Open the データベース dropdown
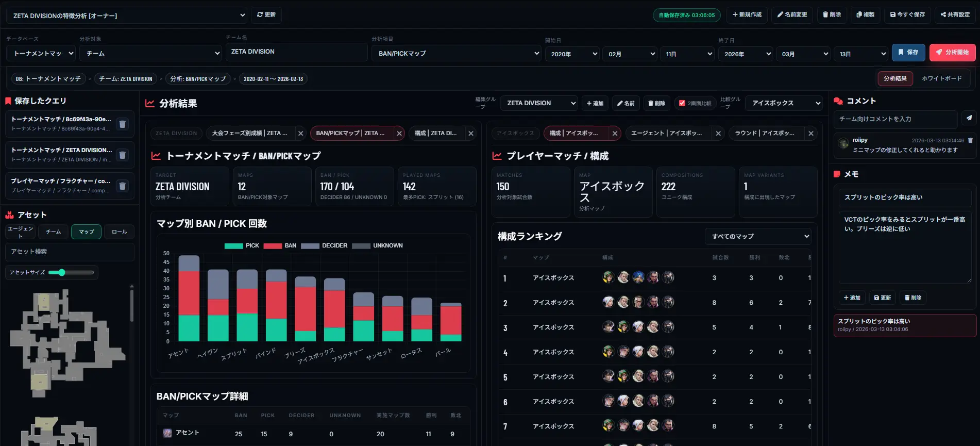The height and width of the screenshot is (446, 980). coord(41,53)
